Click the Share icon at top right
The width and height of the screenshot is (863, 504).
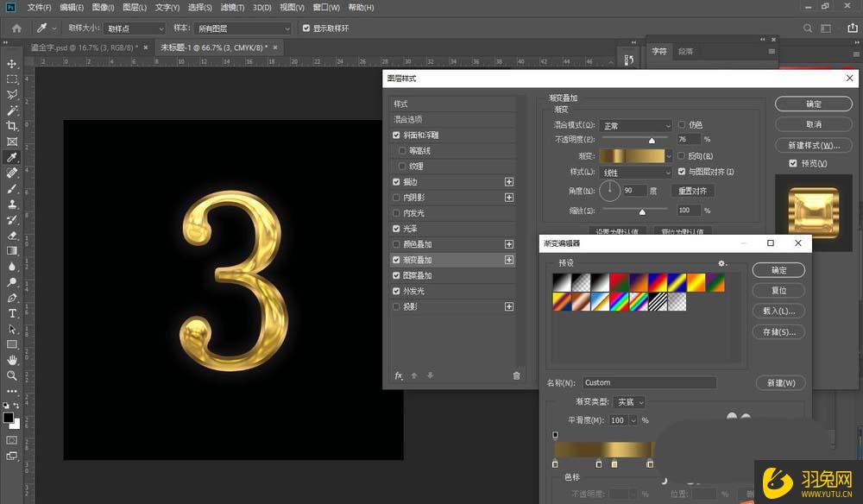(853, 28)
